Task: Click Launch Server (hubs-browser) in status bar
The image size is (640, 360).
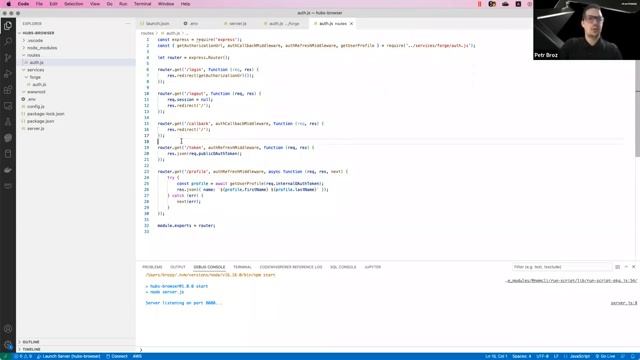Action: pos(69,356)
